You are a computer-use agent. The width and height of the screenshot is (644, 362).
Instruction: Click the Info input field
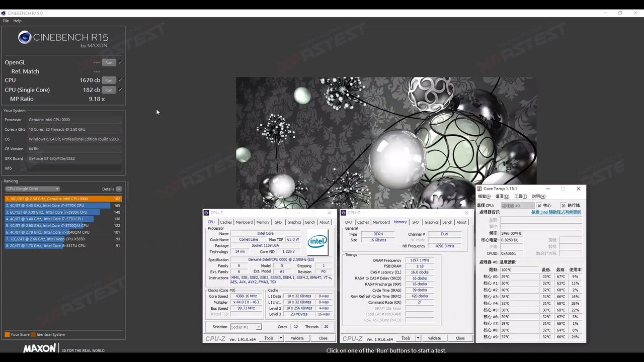[74, 168]
